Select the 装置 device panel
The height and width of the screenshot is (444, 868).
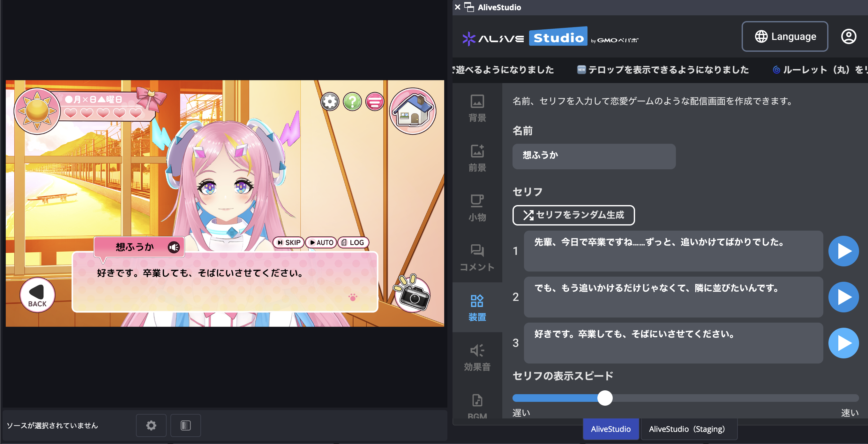point(477,307)
